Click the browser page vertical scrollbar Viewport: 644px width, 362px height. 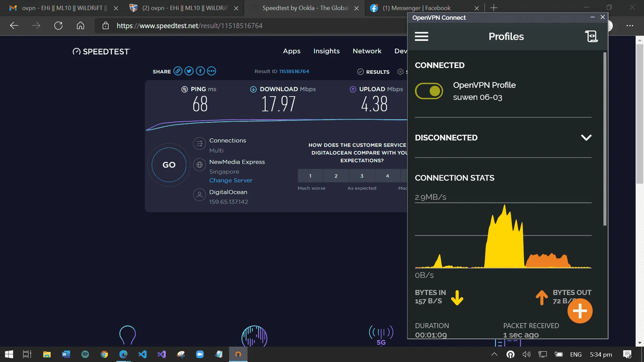[x=640, y=114]
